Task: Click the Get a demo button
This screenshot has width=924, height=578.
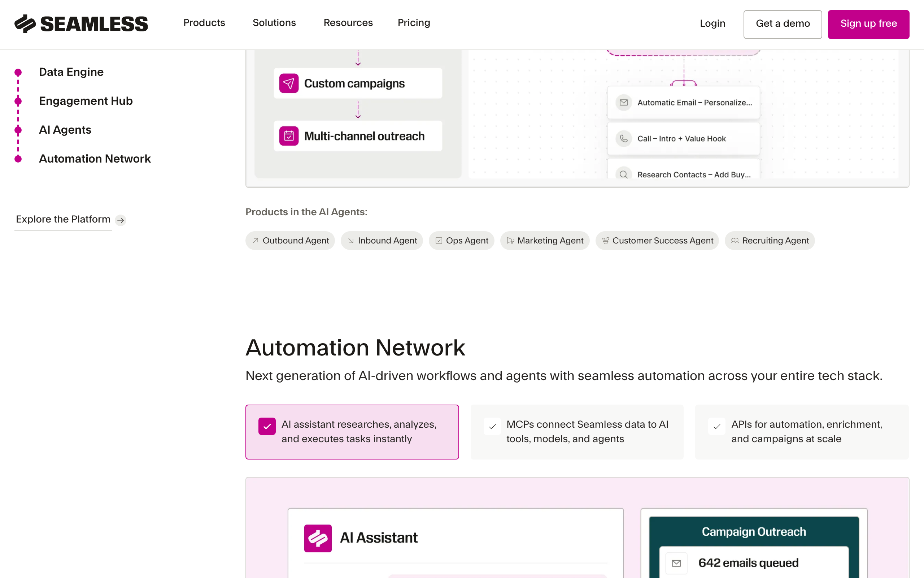Action: click(x=783, y=24)
